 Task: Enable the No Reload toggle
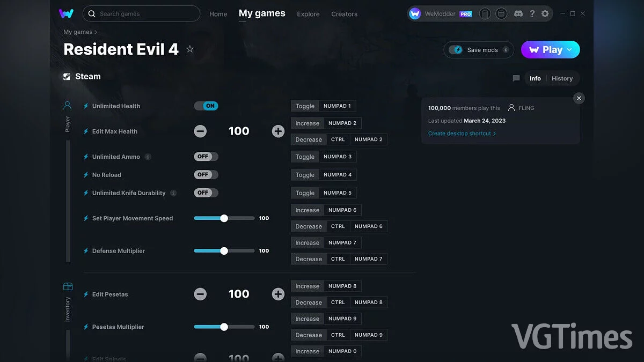(206, 175)
